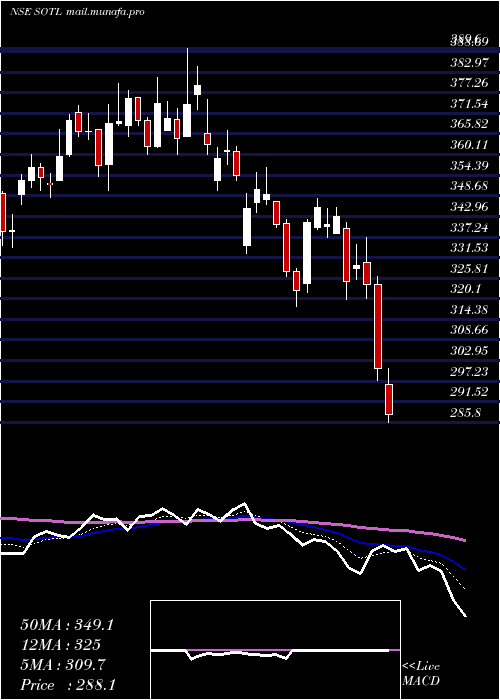Click the tall red candle spanning 320 to 297
The image size is (500, 700).
tap(378, 326)
